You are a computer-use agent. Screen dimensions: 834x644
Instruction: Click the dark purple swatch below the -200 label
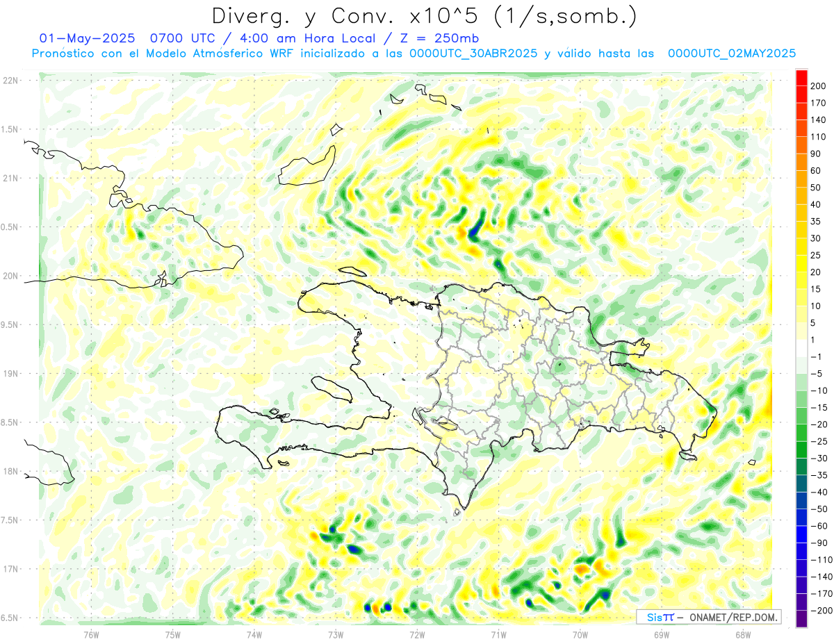tap(802, 618)
